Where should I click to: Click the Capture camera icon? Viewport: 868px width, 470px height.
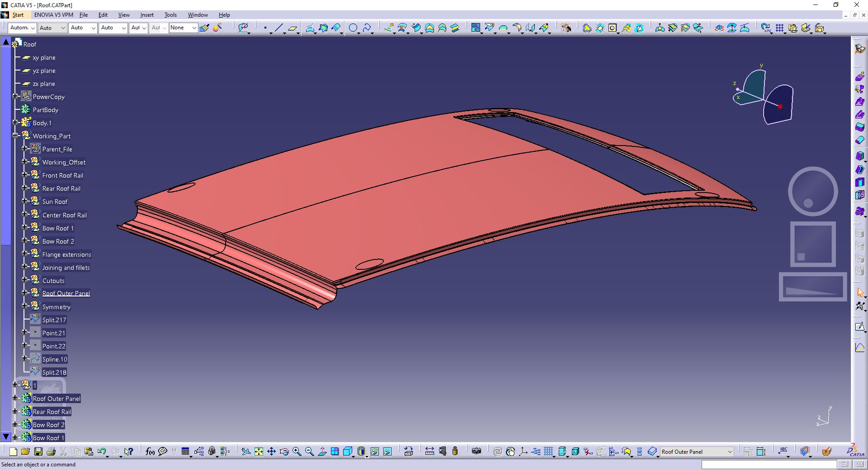coord(476,451)
